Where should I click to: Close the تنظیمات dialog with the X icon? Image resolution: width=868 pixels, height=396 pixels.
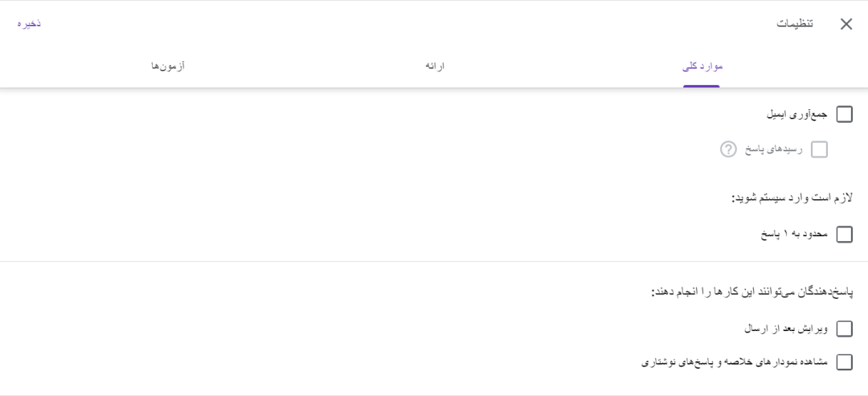pyautogui.click(x=845, y=24)
